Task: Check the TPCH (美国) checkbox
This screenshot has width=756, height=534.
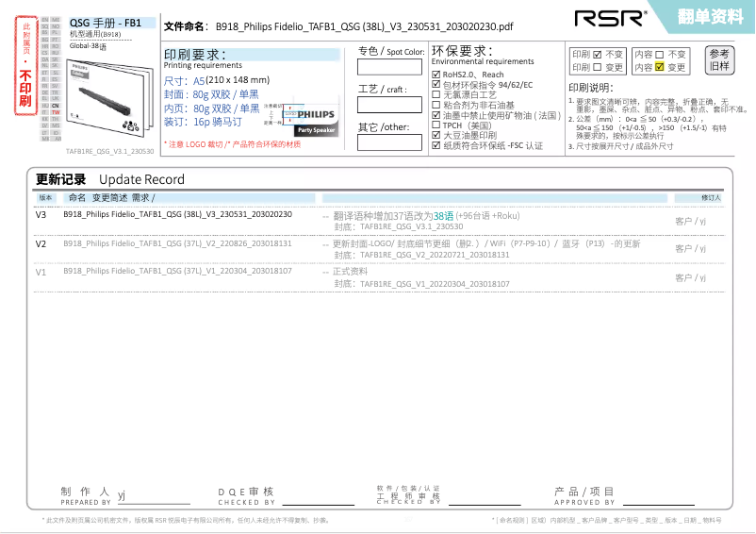Action: (436, 125)
